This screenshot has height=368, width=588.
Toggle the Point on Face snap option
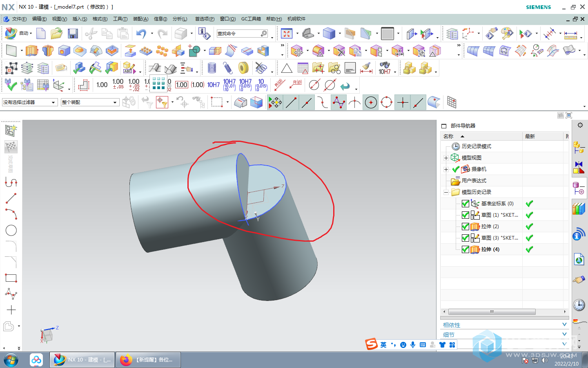pyautogui.click(x=434, y=103)
